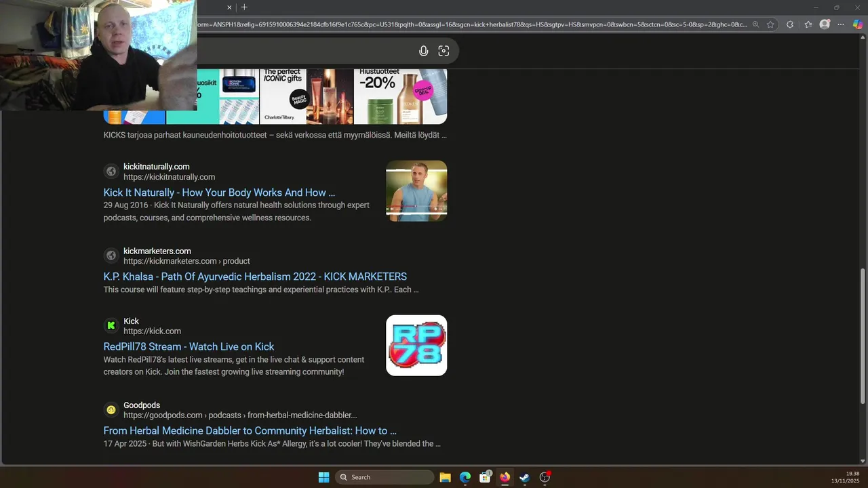This screenshot has height=488, width=868.
Task: Click the https://kick.com URL text
Action: (152, 331)
